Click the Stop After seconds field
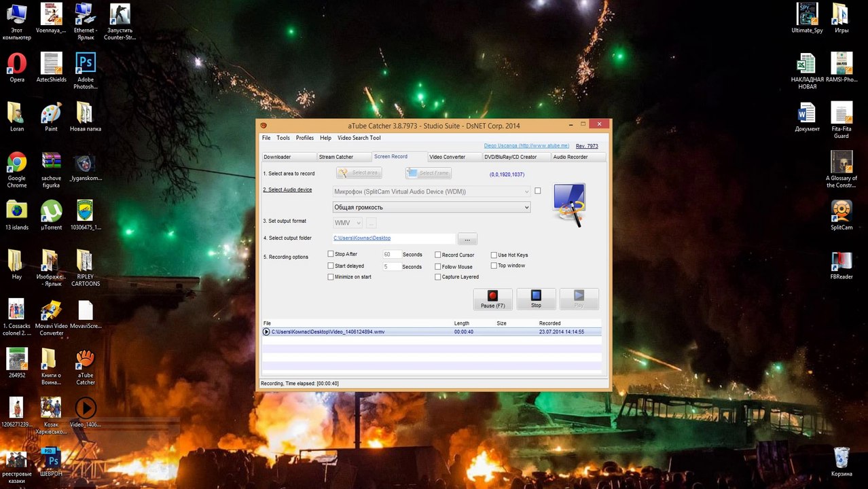The width and height of the screenshot is (868, 489). point(391,255)
